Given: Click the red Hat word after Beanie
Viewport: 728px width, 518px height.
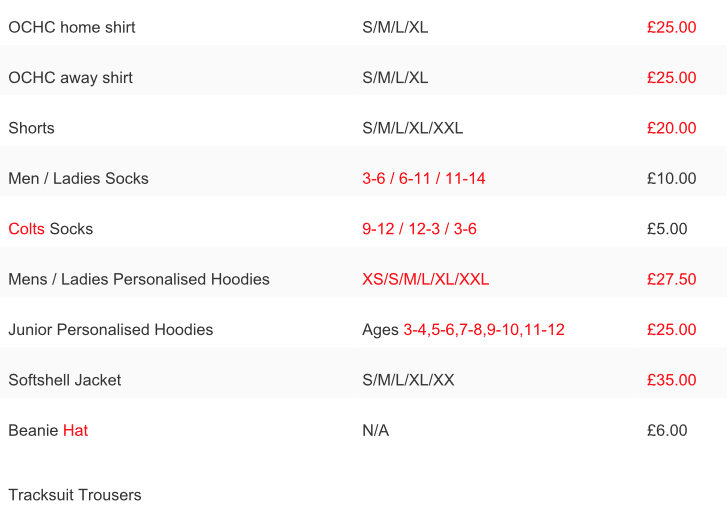Looking at the screenshot, I should (76, 431).
